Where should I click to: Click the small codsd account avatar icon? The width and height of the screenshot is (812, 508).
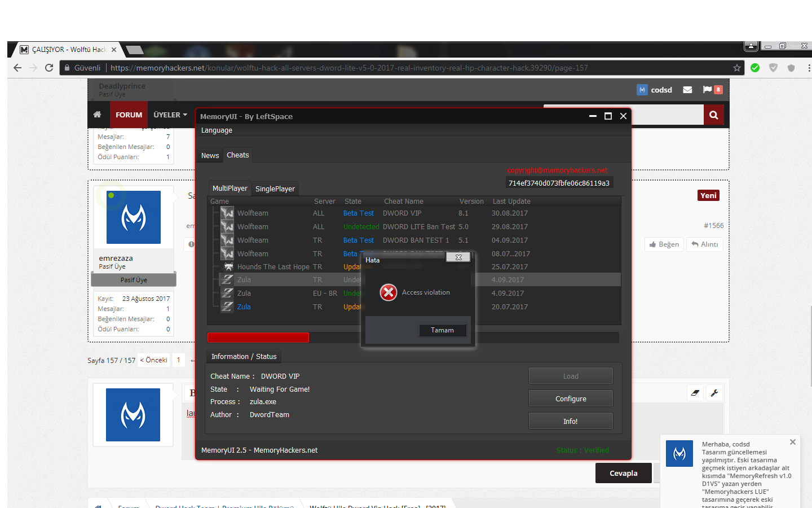coord(642,90)
